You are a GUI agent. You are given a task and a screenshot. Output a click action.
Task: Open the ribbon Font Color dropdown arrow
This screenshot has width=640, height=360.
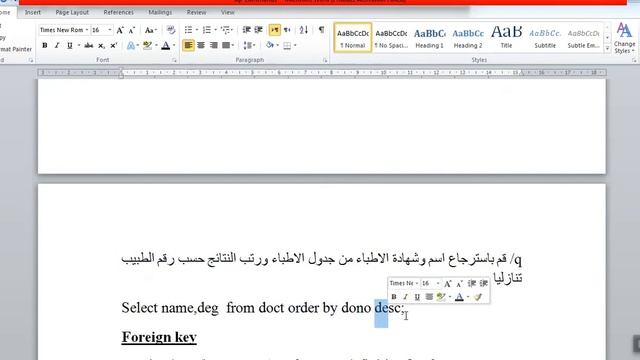coord(174,46)
